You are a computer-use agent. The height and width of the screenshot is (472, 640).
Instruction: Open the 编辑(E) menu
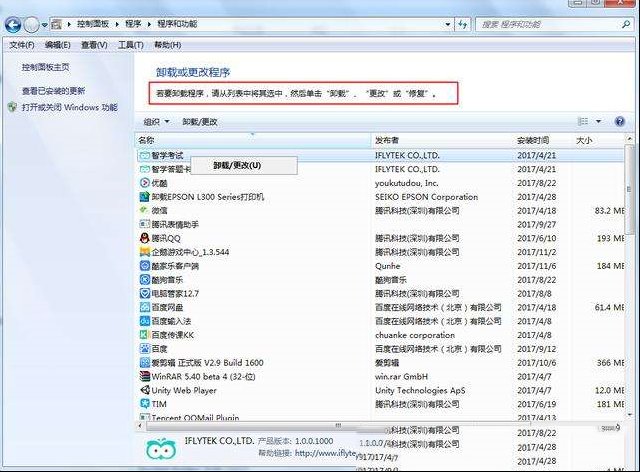coord(58,45)
